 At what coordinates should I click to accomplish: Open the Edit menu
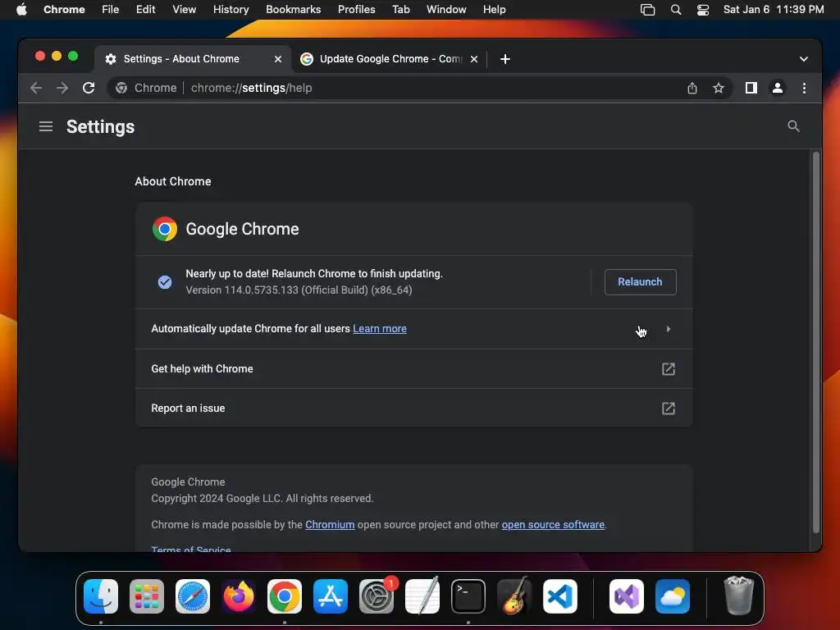pyautogui.click(x=146, y=9)
